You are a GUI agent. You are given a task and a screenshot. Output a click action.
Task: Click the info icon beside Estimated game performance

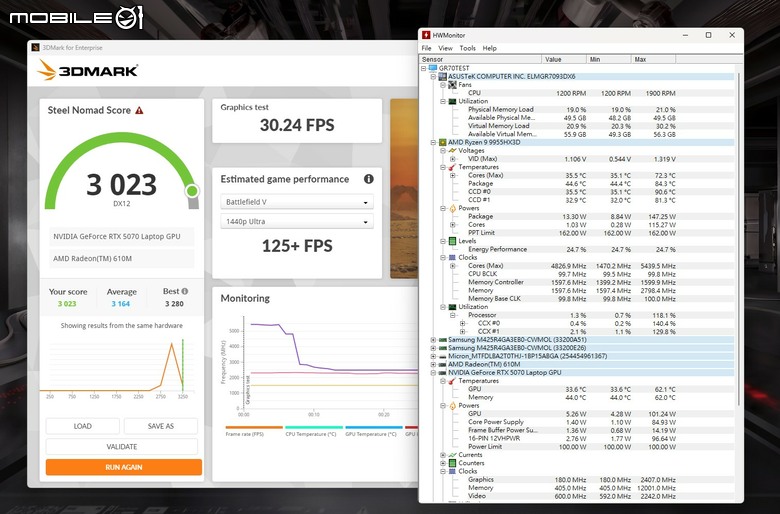(369, 179)
